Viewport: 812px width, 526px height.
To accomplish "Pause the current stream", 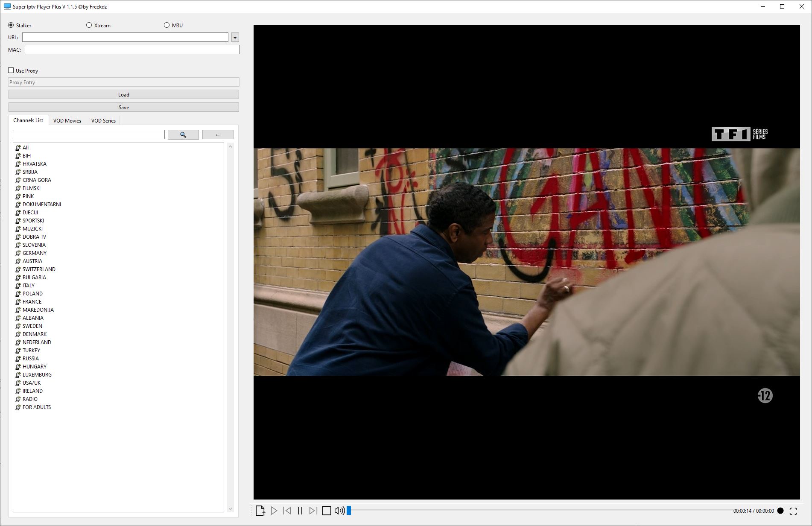I will coord(300,511).
